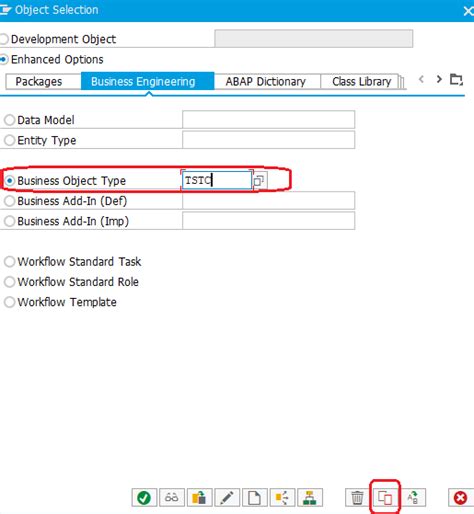The height and width of the screenshot is (514, 474).
Task: Click the green hierarchy where-used icon
Action: [310, 498]
